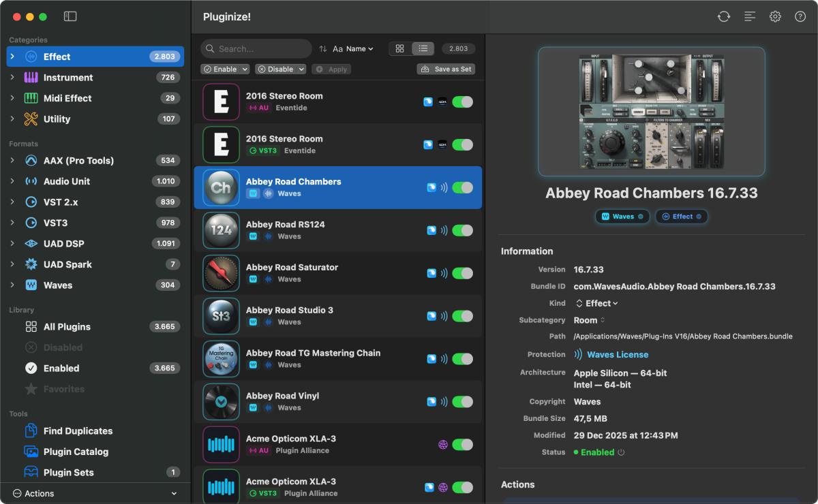Toggle Abbey Road Chambers enabled switch

coord(462,187)
